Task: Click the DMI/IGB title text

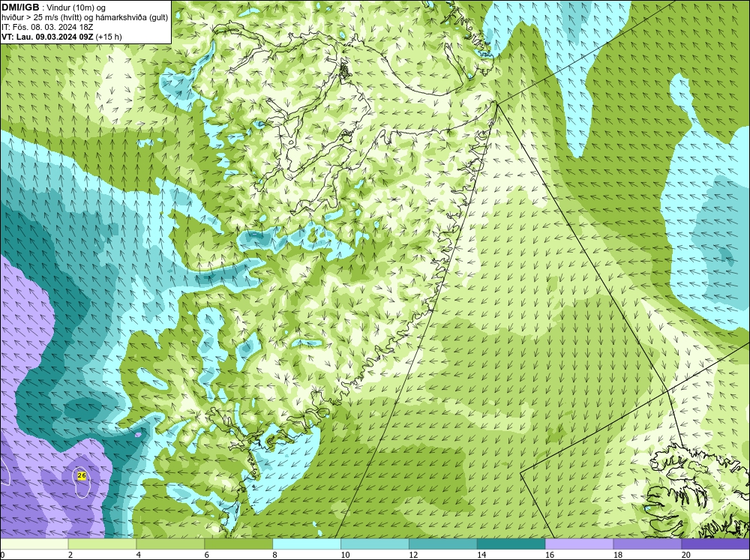Action: [20, 7]
